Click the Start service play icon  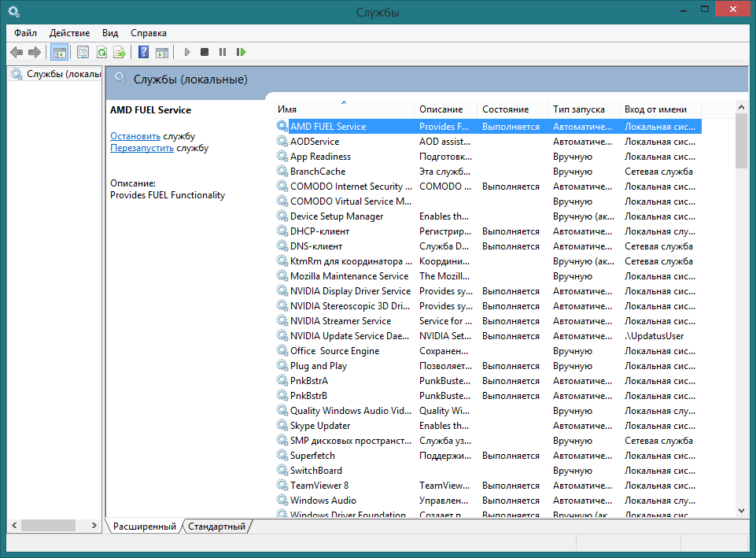point(187,52)
